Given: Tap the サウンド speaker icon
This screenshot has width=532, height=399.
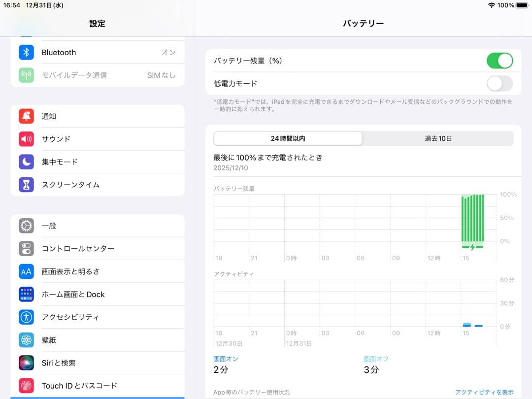Looking at the screenshot, I should coord(26,139).
